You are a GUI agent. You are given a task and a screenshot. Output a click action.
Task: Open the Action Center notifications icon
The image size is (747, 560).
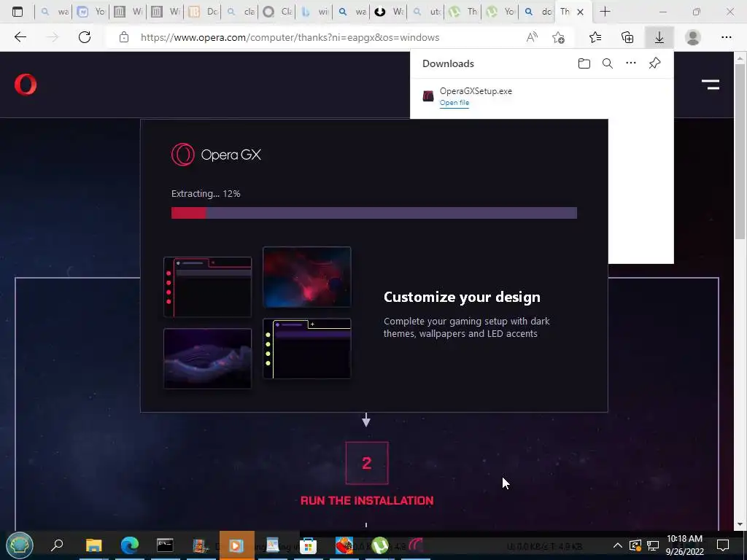723,545
